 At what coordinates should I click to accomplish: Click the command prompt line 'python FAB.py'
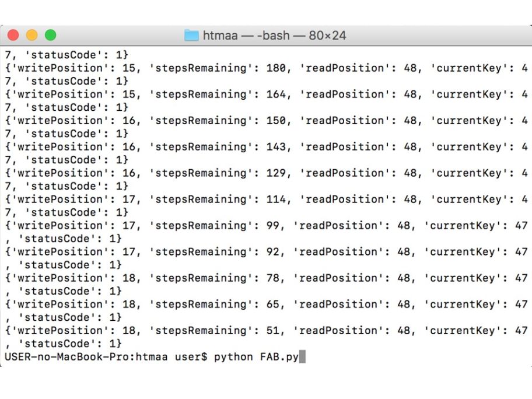point(257,357)
